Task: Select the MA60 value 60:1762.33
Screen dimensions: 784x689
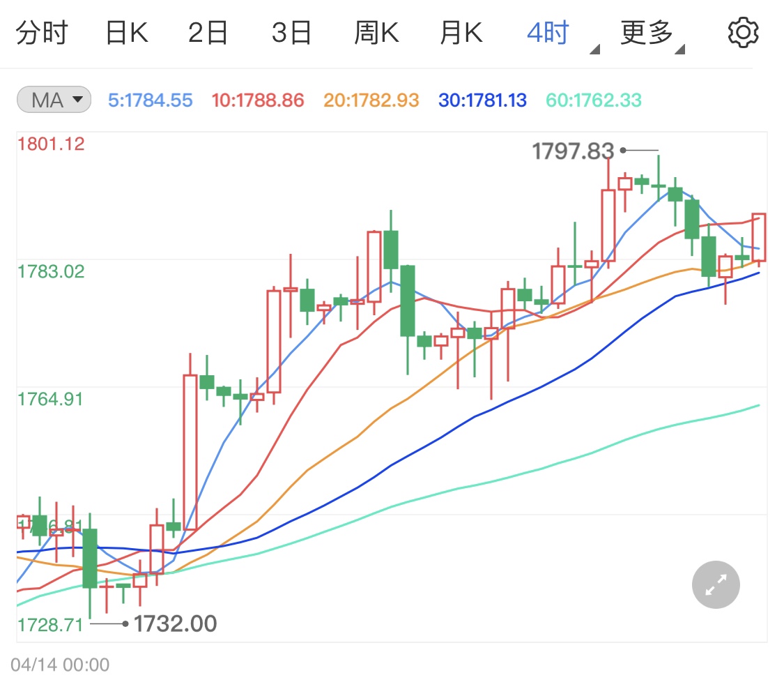Action: tap(594, 100)
